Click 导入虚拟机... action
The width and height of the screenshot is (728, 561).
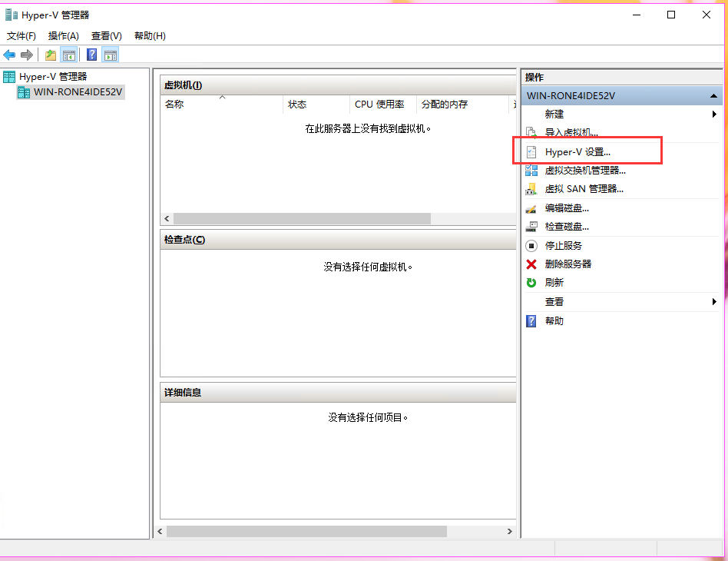point(571,132)
